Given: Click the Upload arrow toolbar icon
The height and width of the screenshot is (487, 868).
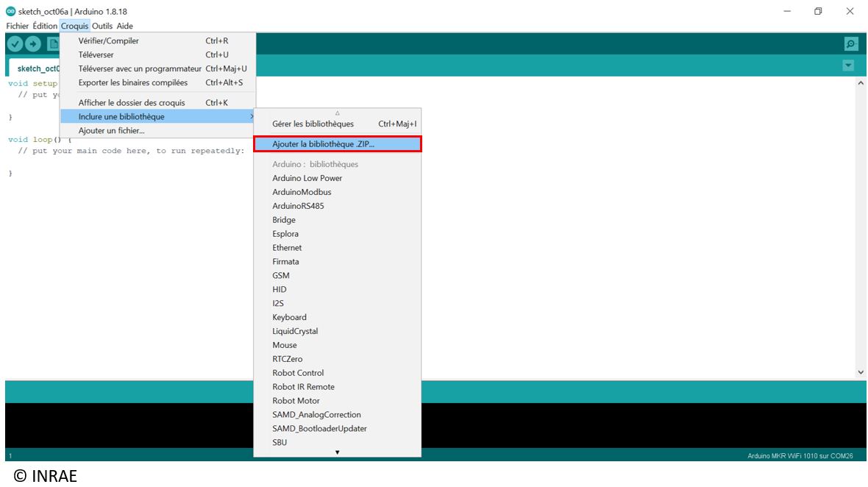Looking at the screenshot, I should pyautogui.click(x=33, y=44).
